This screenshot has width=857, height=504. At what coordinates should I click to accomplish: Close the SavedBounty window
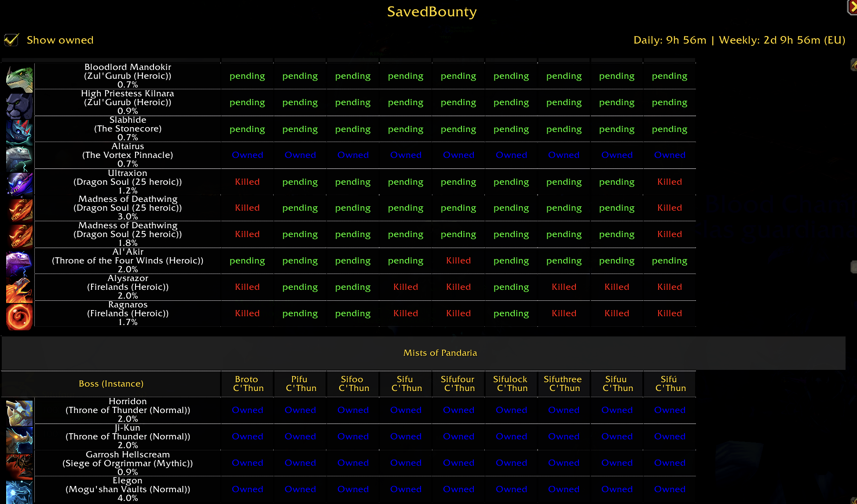852,7
